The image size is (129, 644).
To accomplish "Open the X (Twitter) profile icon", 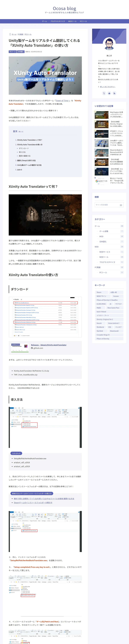I will tap(104, 93).
